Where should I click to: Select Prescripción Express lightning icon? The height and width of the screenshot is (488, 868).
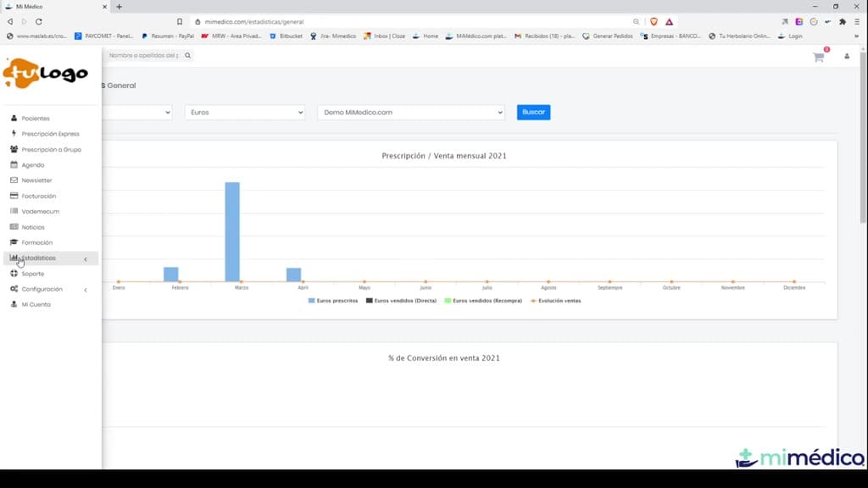click(14, 133)
